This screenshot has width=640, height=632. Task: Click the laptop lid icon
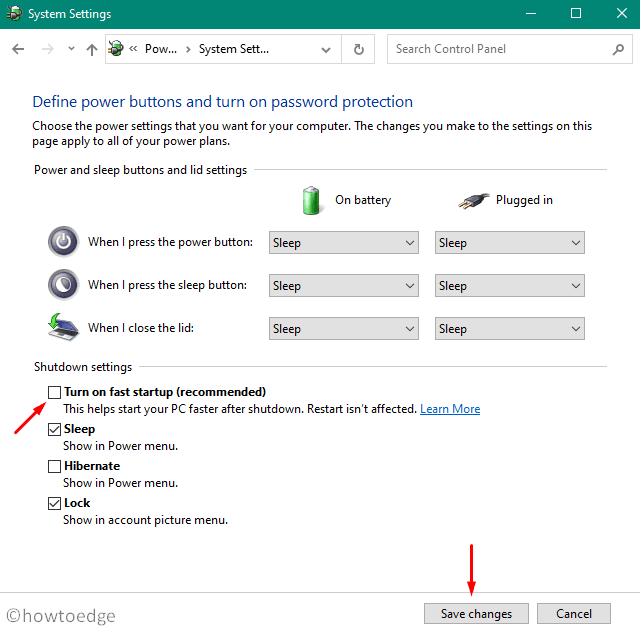click(63, 327)
